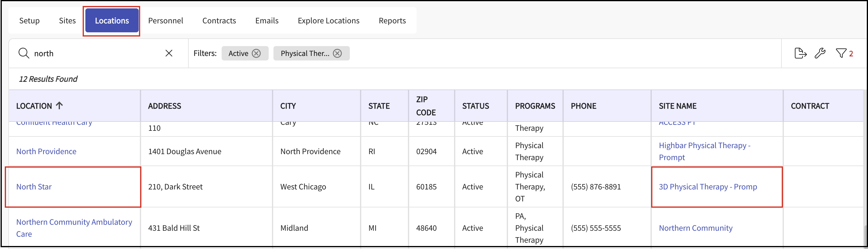
Task: Open the Setup tab
Action: [x=29, y=21]
